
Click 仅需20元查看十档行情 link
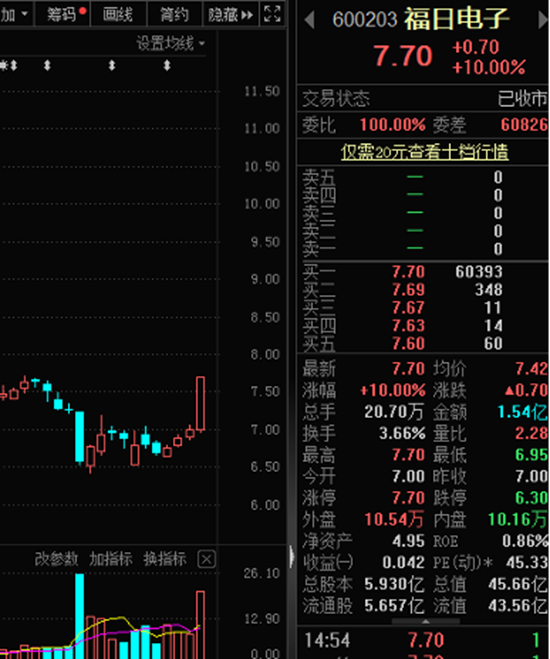click(x=425, y=152)
